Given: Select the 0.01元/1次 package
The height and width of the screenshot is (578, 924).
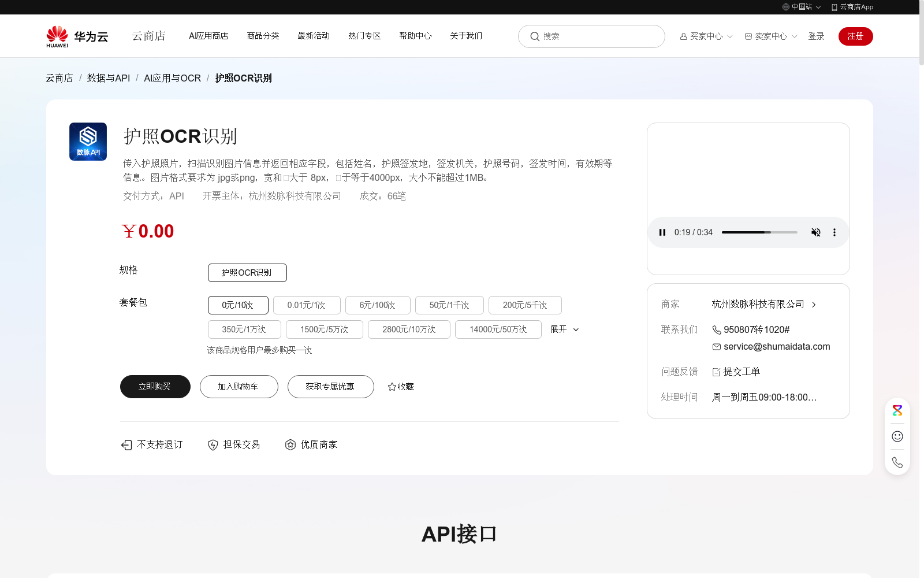Looking at the screenshot, I should coord(307,305).
